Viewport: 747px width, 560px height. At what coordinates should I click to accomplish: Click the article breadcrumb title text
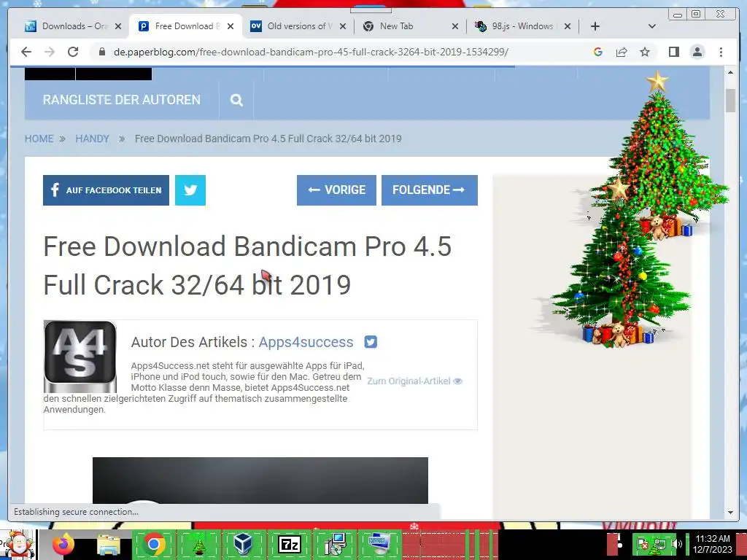[268, 139]
